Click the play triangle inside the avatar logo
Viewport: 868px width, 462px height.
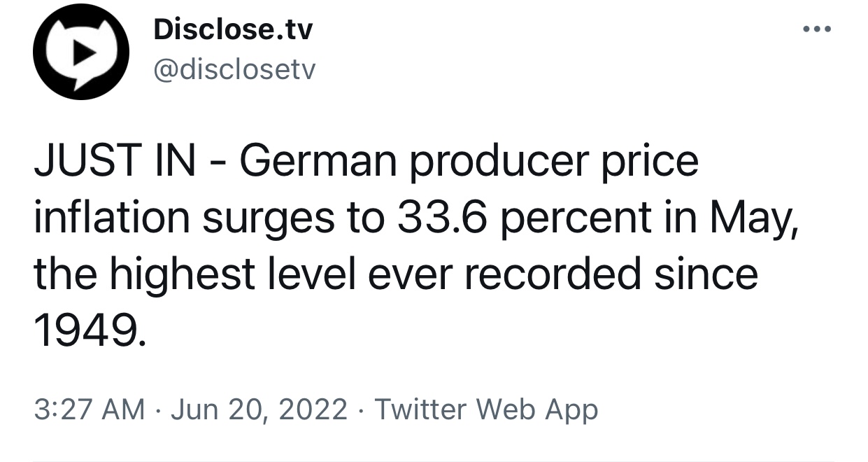point(84,52)
